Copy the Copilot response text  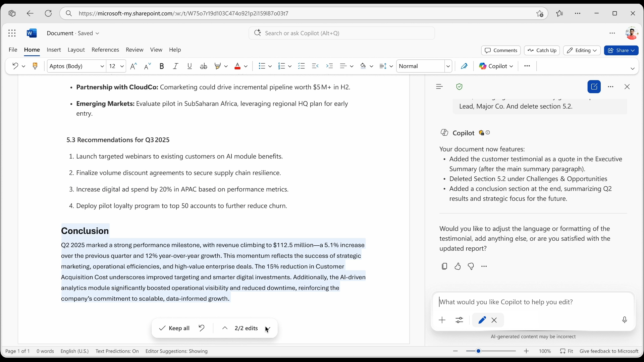[x=444, y=266]
